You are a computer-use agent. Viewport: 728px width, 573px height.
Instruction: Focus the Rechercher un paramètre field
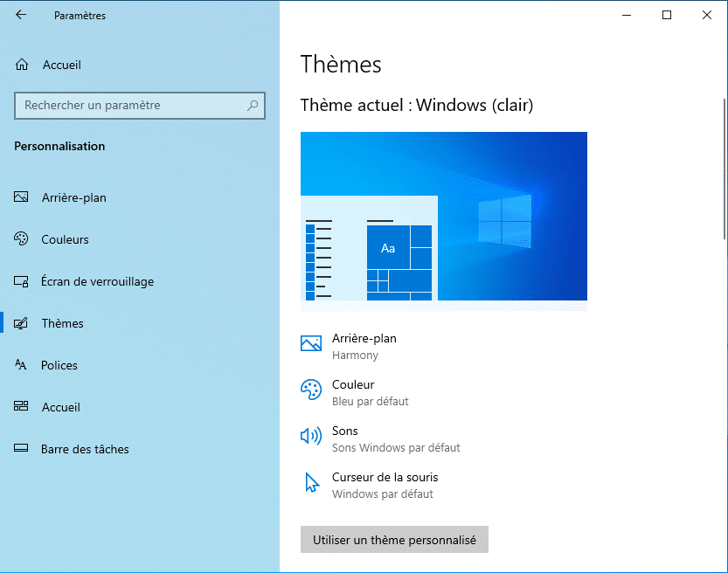pyautogui.click(x=140, y=106)
